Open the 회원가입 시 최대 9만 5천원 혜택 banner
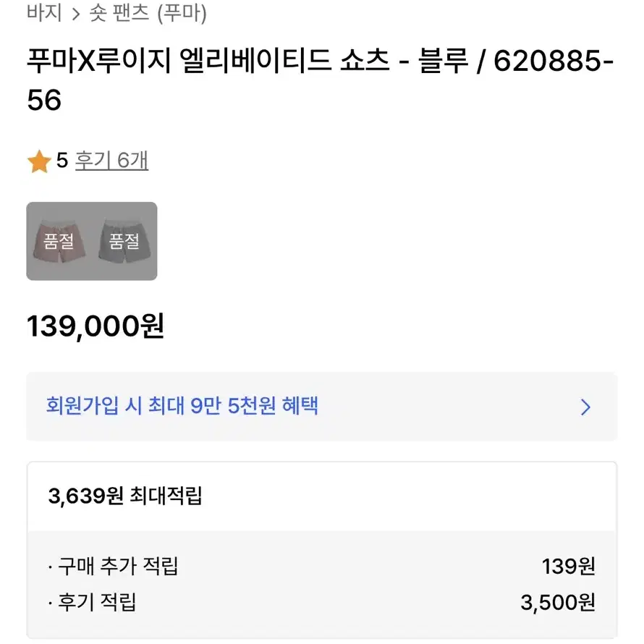644x644 pixels. [x=321, y=406]
